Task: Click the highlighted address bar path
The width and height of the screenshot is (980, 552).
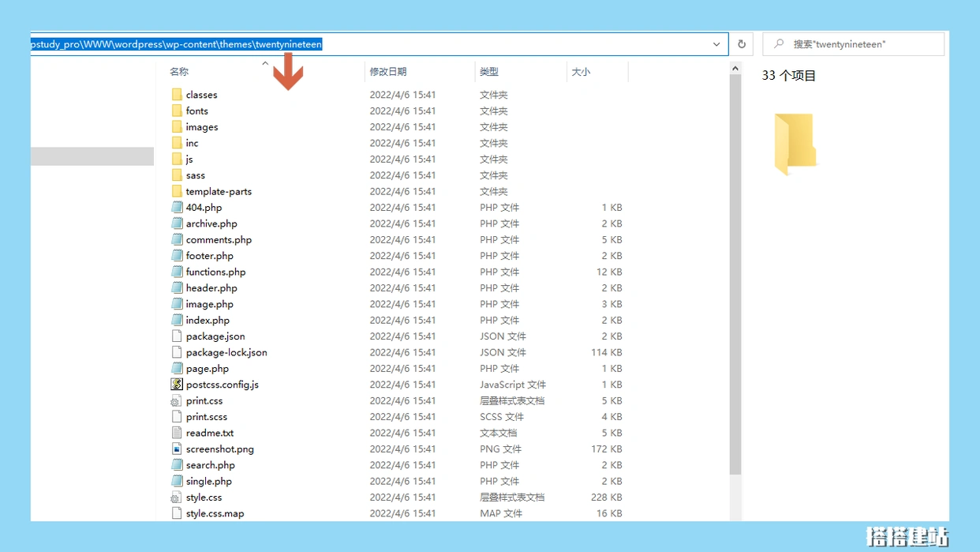Action: 177,44
